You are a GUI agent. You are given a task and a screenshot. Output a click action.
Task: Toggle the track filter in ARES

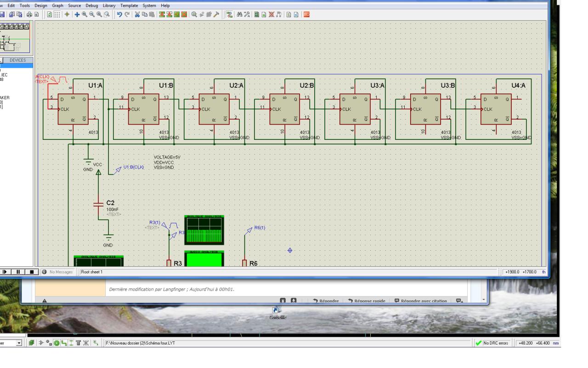pyautogui.click(x=63, y=343)
